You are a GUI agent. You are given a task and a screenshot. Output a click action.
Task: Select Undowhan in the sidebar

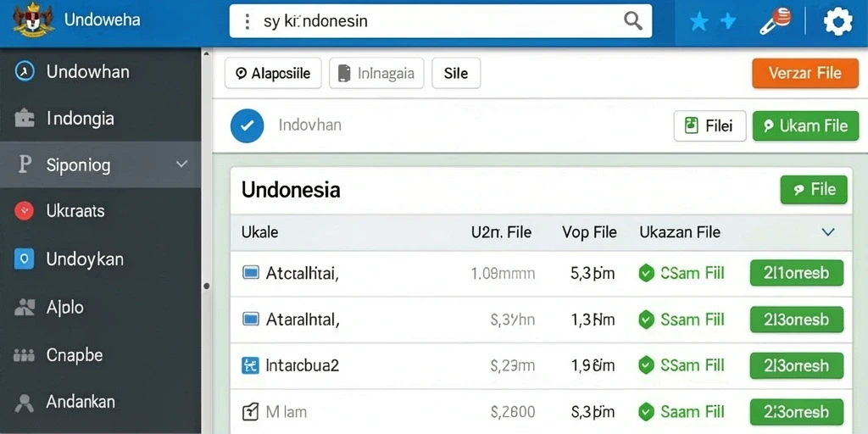100,71
